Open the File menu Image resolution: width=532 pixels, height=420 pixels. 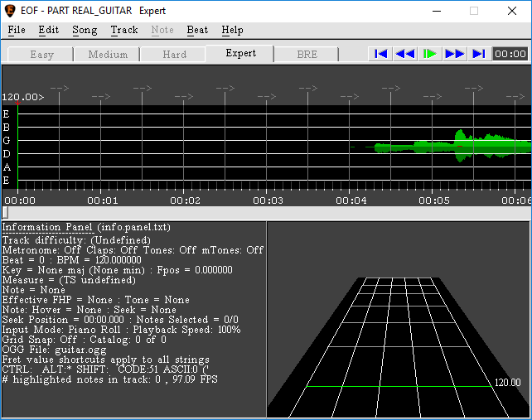click(x=17, y=30)
